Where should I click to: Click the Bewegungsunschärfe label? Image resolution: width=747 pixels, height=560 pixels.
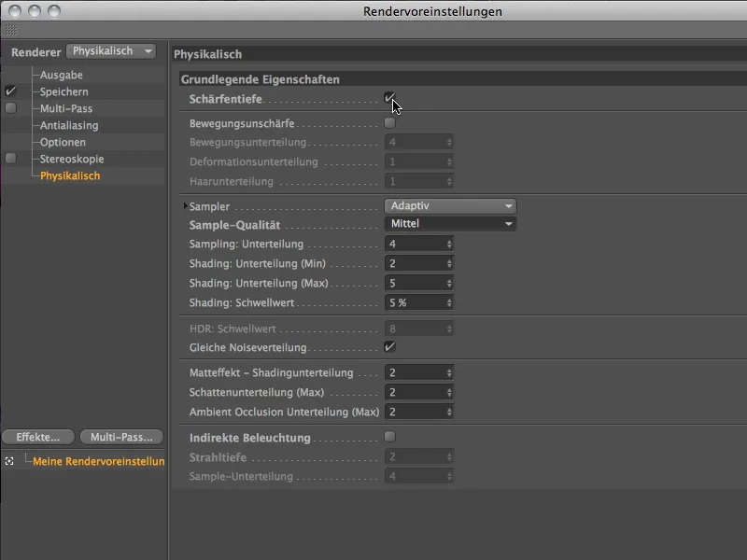(242, 123)
